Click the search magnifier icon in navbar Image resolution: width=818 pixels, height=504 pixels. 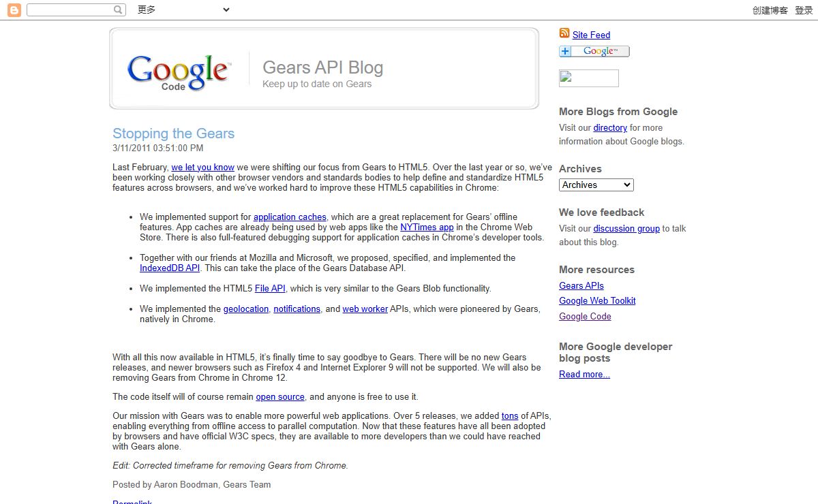point(119,10)
